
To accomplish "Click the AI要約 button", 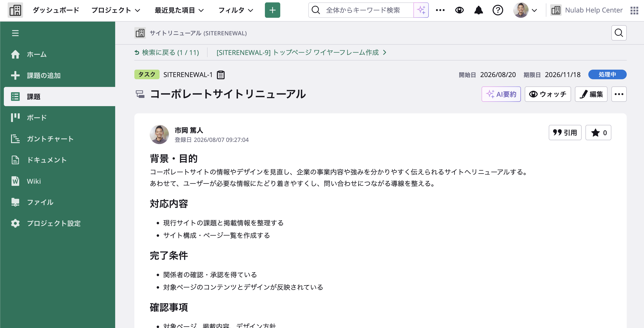I will pyautogui.click(x=501, y=94).
